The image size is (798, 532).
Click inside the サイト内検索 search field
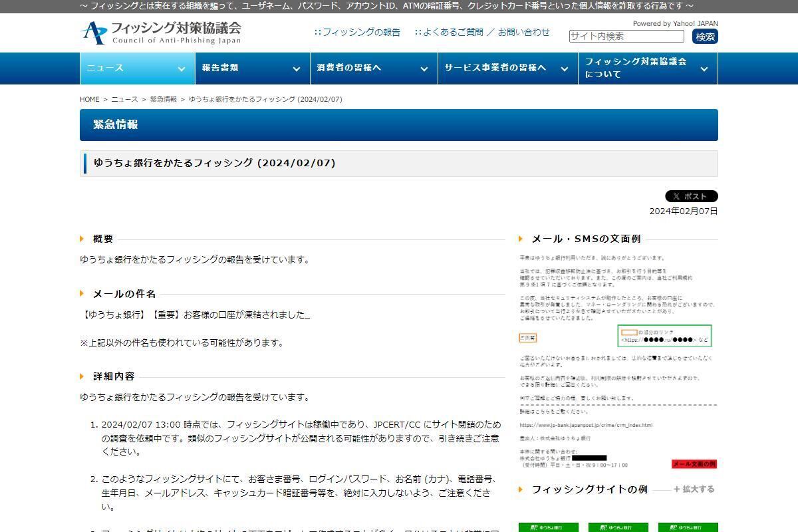(x=628, y=37)
